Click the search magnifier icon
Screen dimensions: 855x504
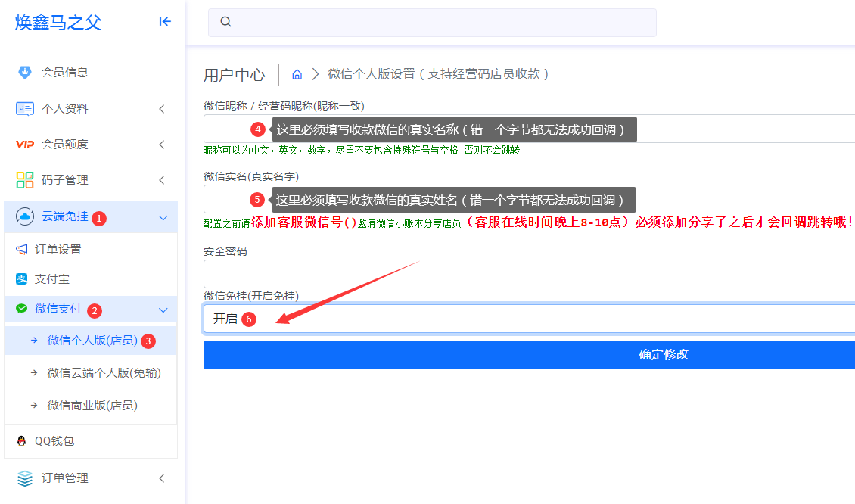click(225, 22)
